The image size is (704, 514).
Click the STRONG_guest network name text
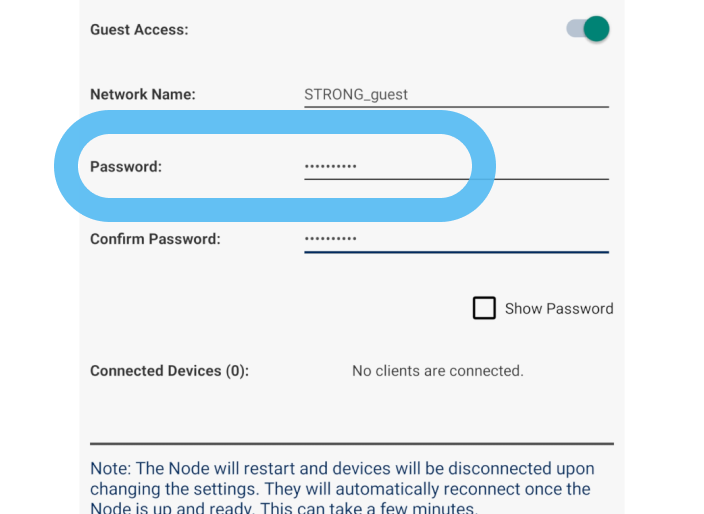click(x=356, y=95)
